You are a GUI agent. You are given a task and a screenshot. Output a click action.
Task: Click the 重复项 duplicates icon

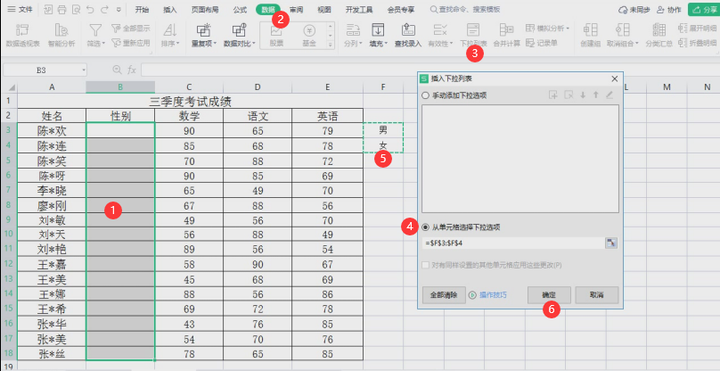[x=203, y=30]
